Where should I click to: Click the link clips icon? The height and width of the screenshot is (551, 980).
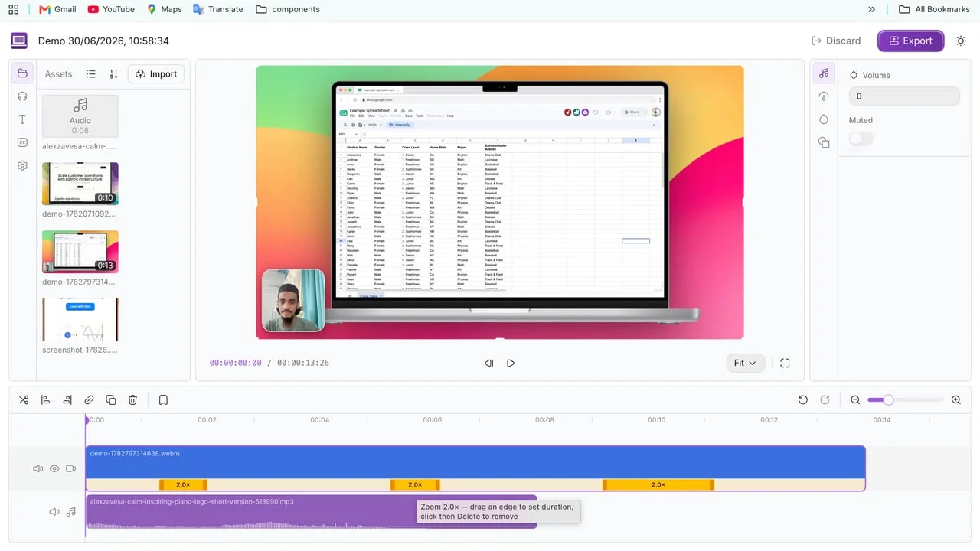(x=89, y=399)
